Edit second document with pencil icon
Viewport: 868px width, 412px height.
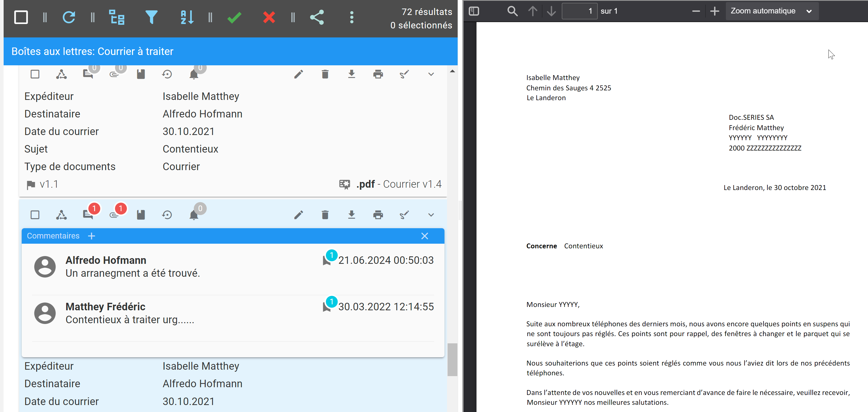pos(298,215)
